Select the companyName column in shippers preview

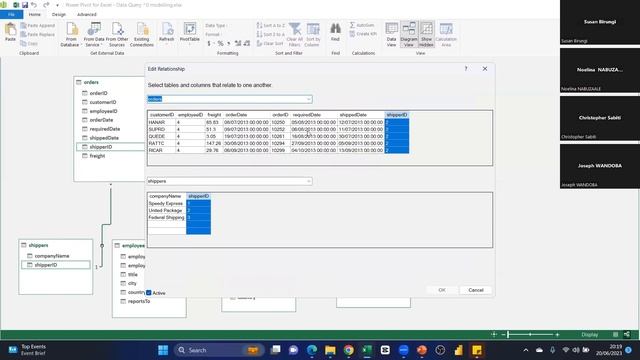(165, 196)
